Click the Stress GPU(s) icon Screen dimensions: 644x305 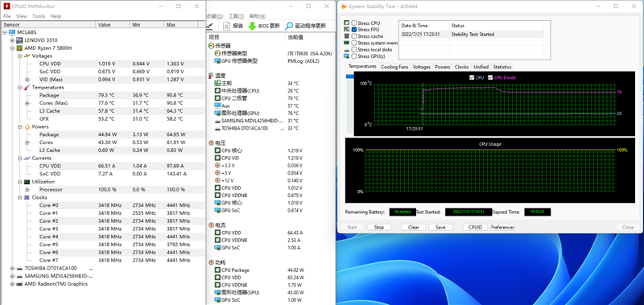pyautogui.click(x=347, y=56)
